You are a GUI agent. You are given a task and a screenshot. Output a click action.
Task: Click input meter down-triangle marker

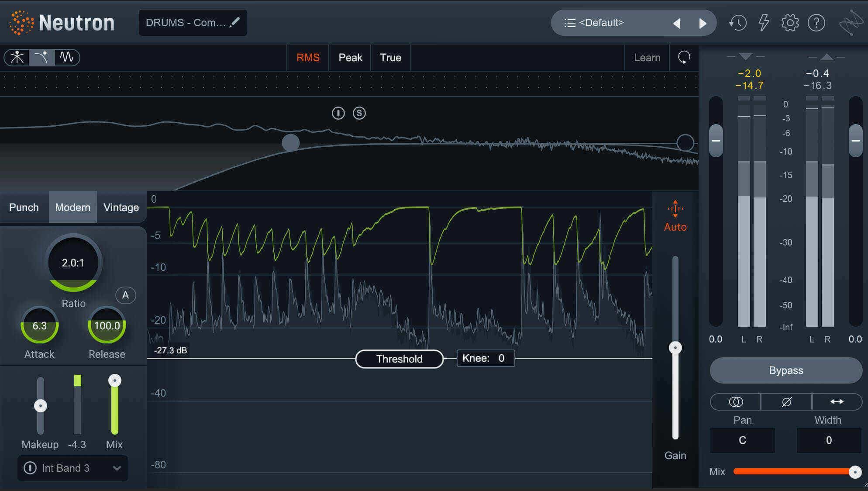[746, 57]
